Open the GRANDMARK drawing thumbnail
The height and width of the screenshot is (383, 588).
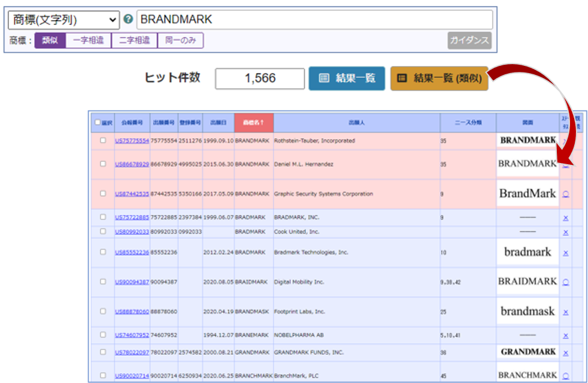(x=528, y=352)
